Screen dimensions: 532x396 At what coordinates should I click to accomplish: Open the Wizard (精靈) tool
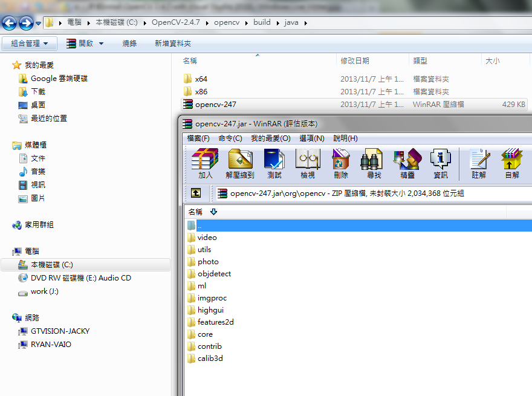407,159
